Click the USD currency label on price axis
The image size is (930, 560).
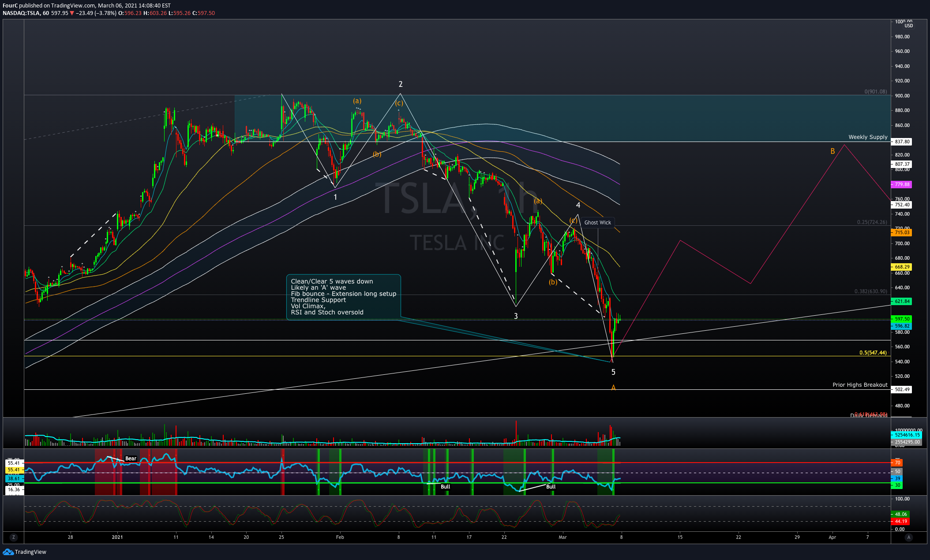click(909, 26)
